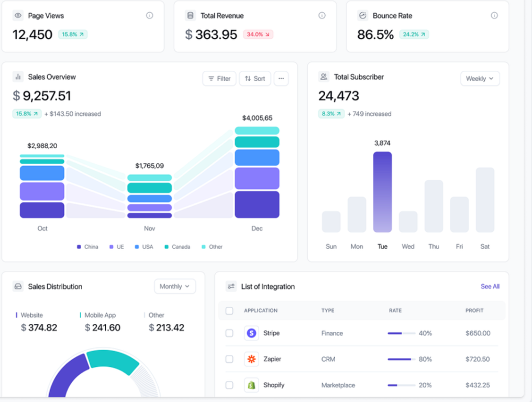Click the Total Subscriber people icon

324,77
